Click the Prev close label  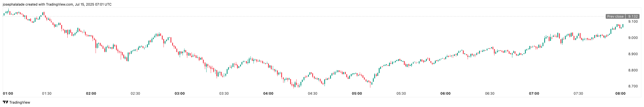pos(615,17)
